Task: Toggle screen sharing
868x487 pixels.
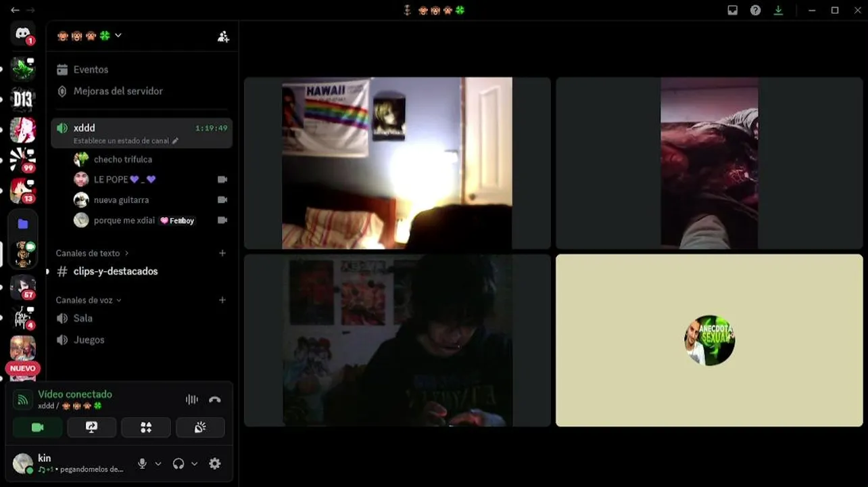Action: (x=92, y=427)
